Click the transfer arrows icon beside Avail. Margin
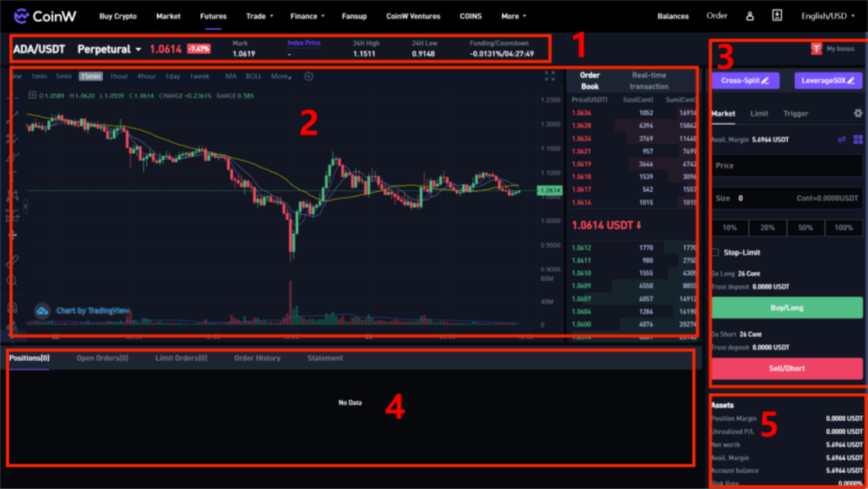Viewport: 868px width, 489px height. pyautogui.click(x=841, y=139)
